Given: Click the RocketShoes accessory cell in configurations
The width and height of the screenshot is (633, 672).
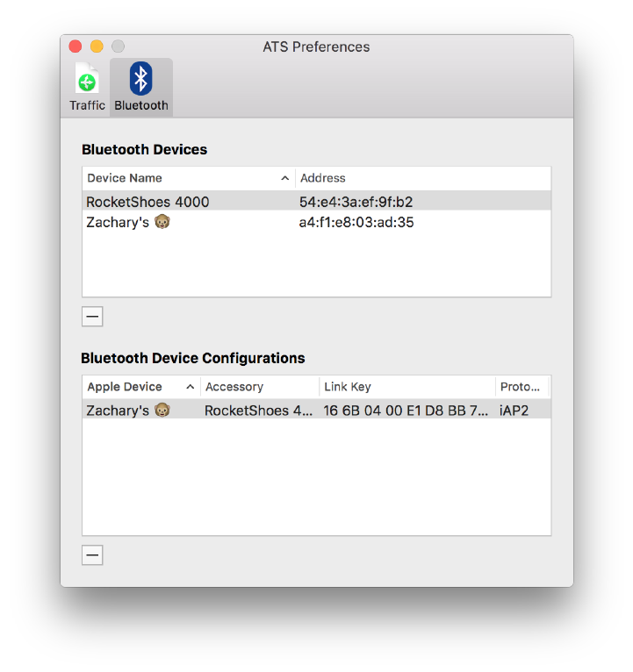Looking at the screenshot, I should 259,411.
